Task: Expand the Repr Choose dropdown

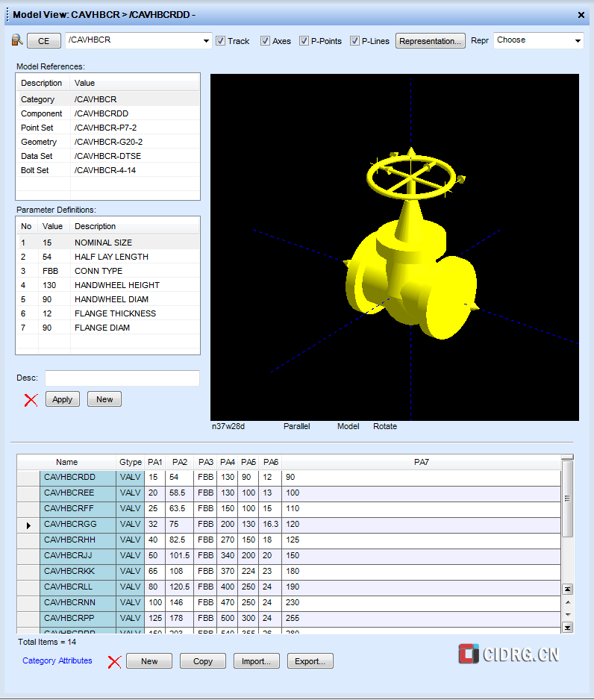Action: (x=578, y=41)
